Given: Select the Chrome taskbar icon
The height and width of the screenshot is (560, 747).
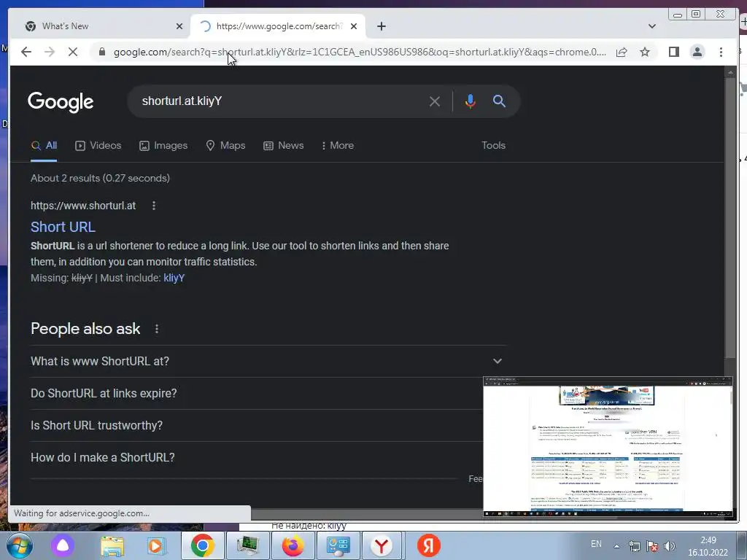Looking at the screenshot, I should (x=203, y=545).
